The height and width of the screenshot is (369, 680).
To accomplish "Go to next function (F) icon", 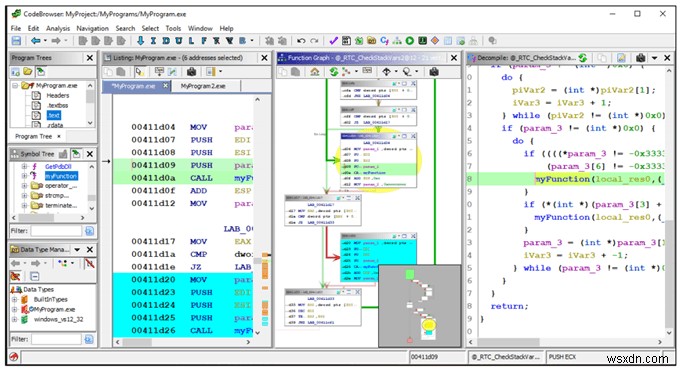I will [203, 41].
